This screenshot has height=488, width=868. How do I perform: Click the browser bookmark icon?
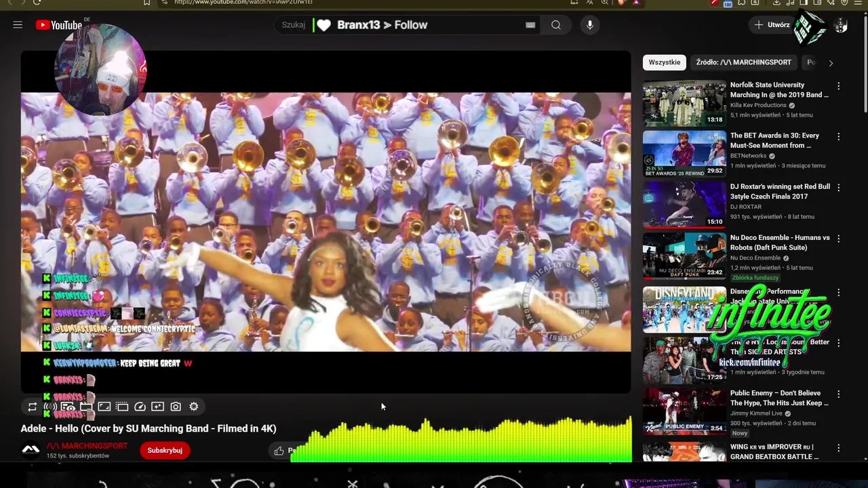(146, 2)
